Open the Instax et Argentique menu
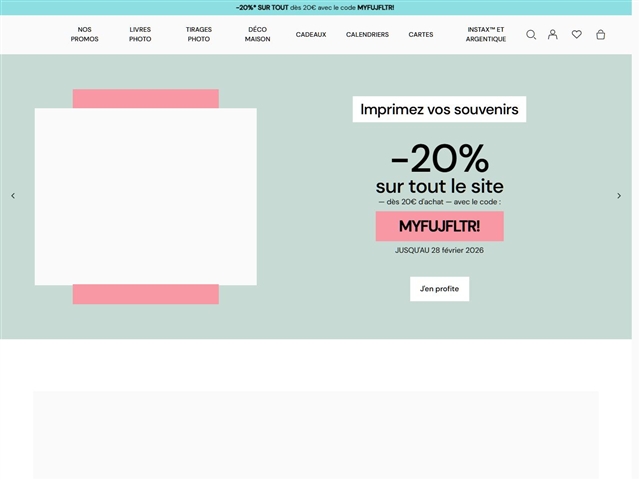Viewport: 640px width, 480px height. pyautogui.click(x=486, y=34)
